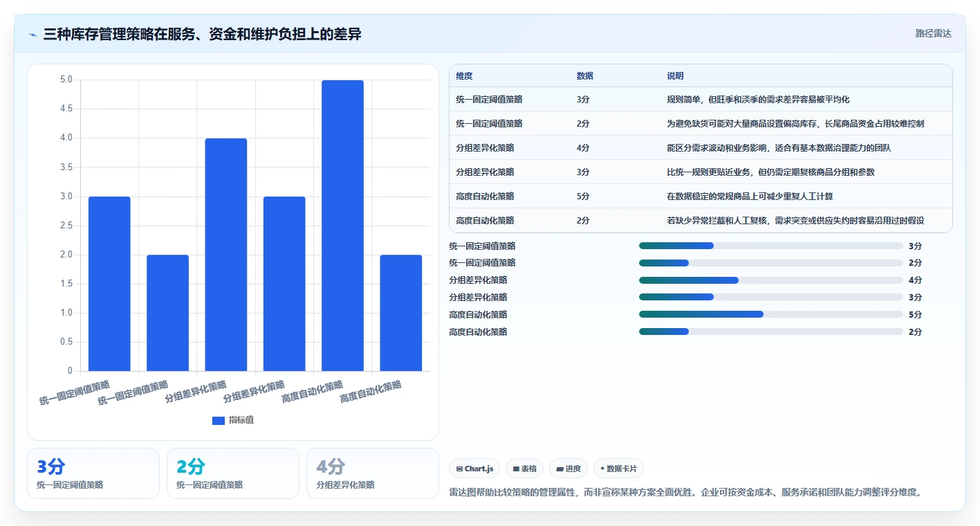
Task: Click the 4.5 y-axis tick label
Action: 66,109
